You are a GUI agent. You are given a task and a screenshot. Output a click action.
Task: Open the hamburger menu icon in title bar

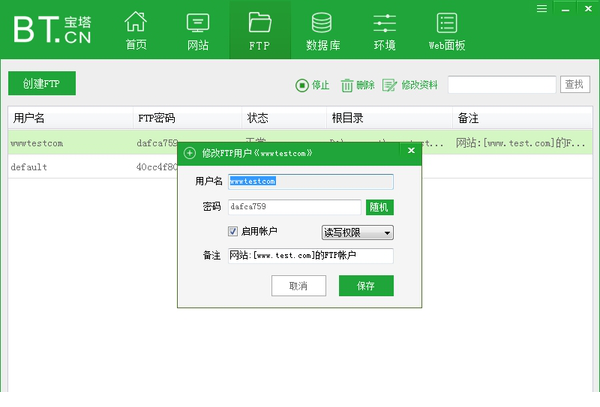pos(541,8)
